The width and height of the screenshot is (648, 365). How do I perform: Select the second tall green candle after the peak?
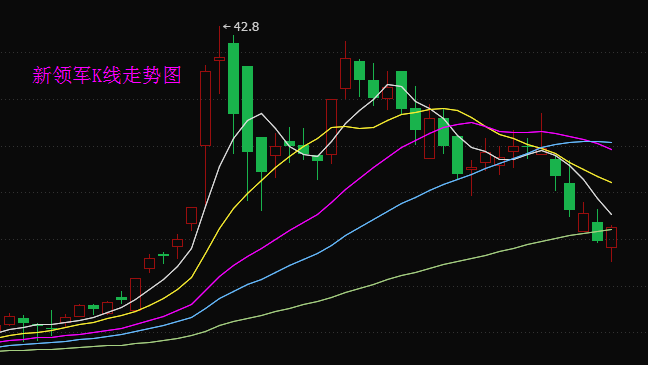tap(248, 109)
